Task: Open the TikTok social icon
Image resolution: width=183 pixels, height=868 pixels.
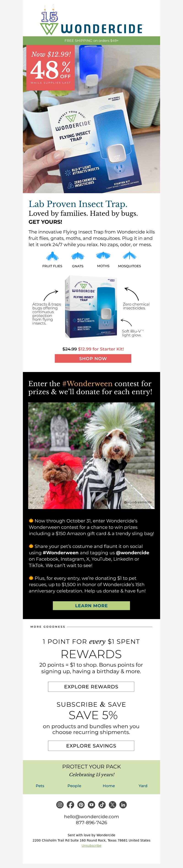Action: pyautogui.click(x=102, y=805)
